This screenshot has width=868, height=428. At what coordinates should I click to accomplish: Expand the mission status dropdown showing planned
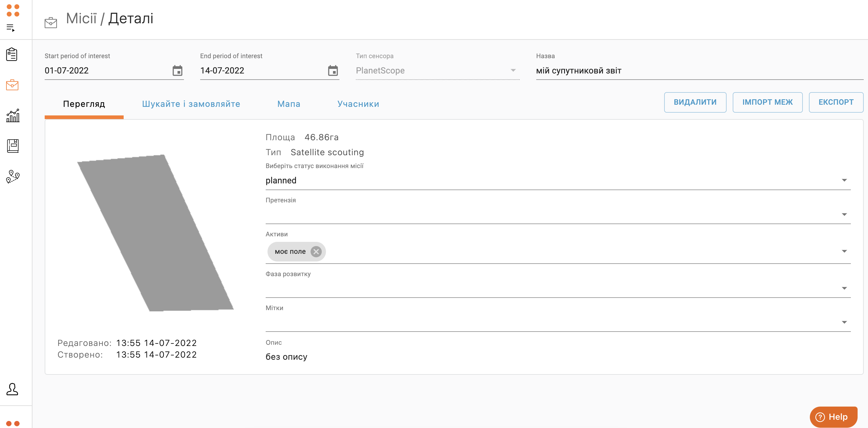point(844,180)
